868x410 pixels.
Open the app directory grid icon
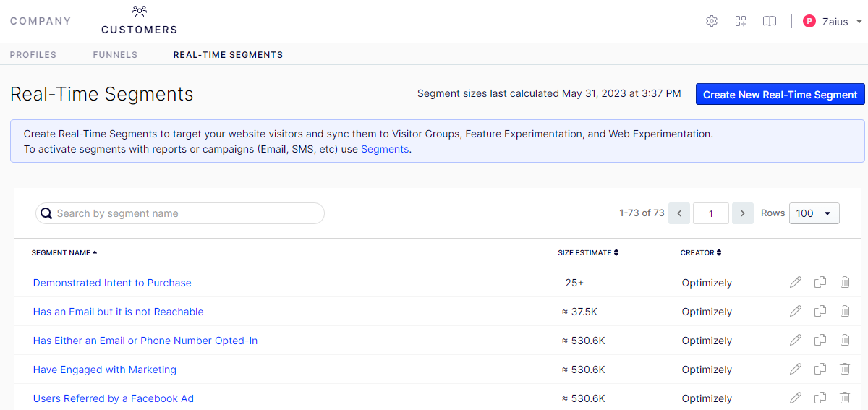coord(741,21)
